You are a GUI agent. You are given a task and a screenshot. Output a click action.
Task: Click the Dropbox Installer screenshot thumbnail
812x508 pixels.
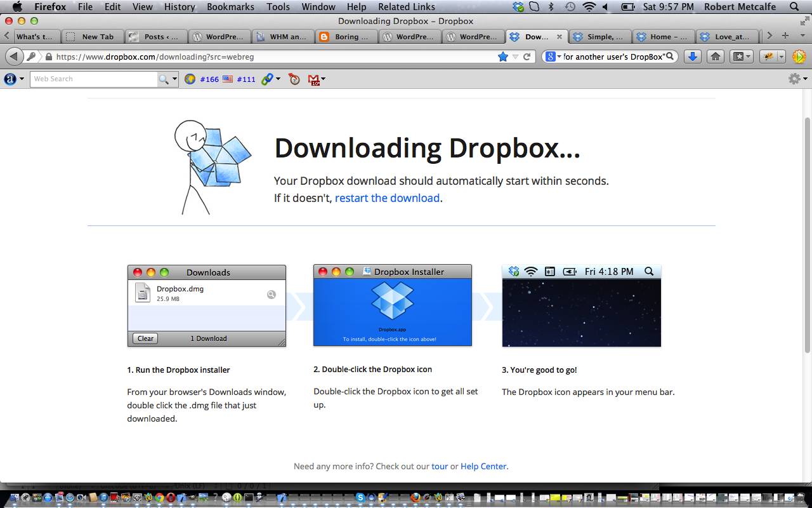click(393, 305)
